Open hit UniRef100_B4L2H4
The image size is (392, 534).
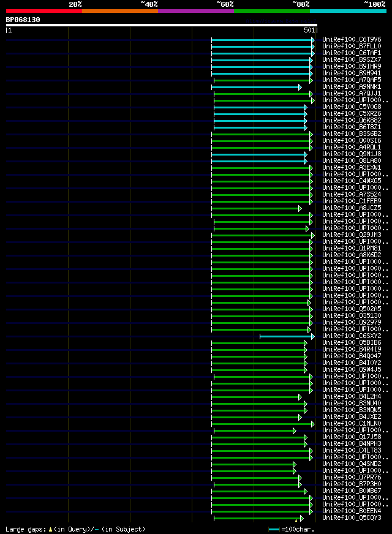pos(352,396)
